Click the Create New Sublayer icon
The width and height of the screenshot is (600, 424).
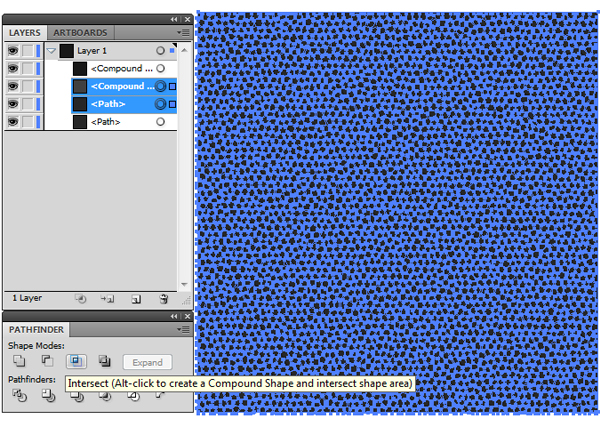pyautogui.click(x=108, y=299)
